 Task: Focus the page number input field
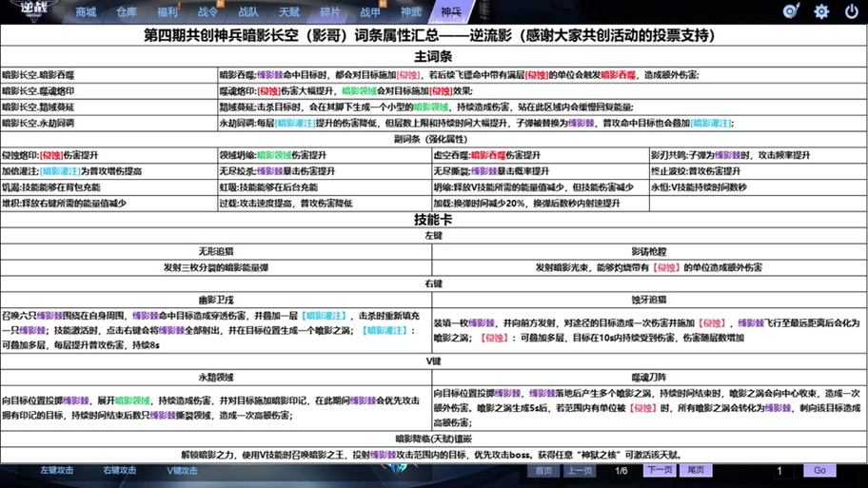(779, 470)
